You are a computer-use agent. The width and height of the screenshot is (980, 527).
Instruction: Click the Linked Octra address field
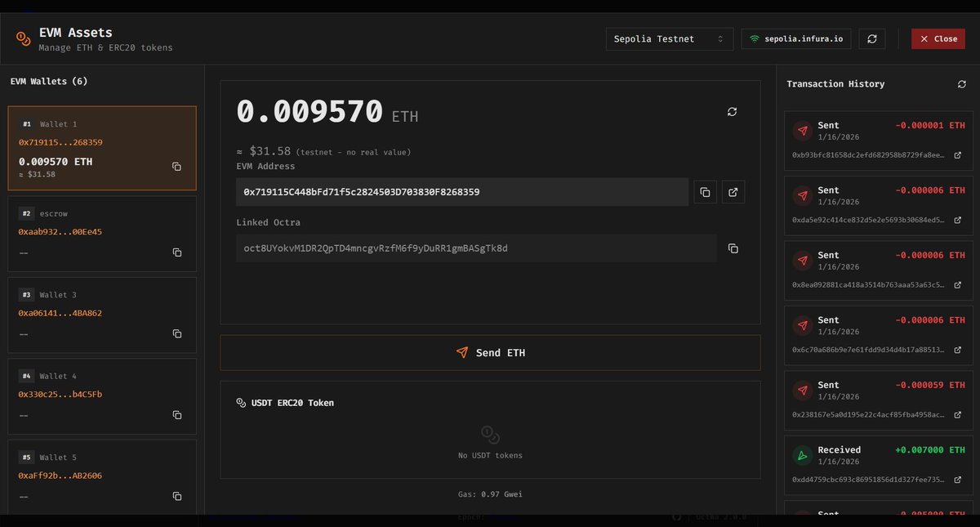click(477, 248)
